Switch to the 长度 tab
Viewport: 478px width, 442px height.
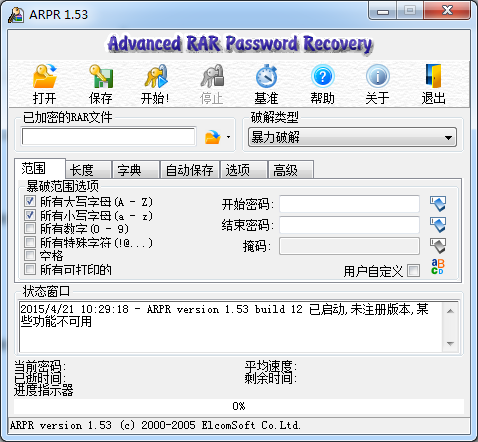point(88,170)
